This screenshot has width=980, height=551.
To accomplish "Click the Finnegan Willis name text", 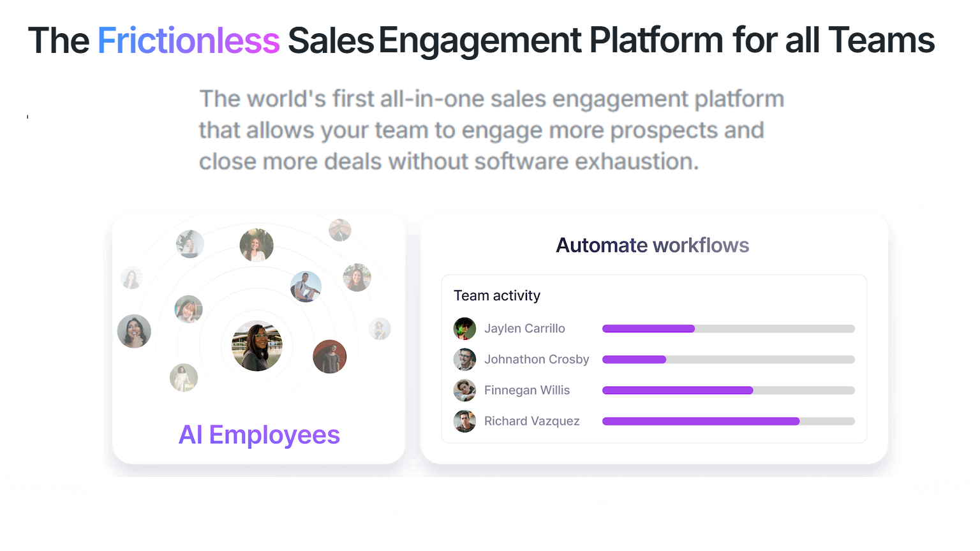I will [x=527, y=390].
